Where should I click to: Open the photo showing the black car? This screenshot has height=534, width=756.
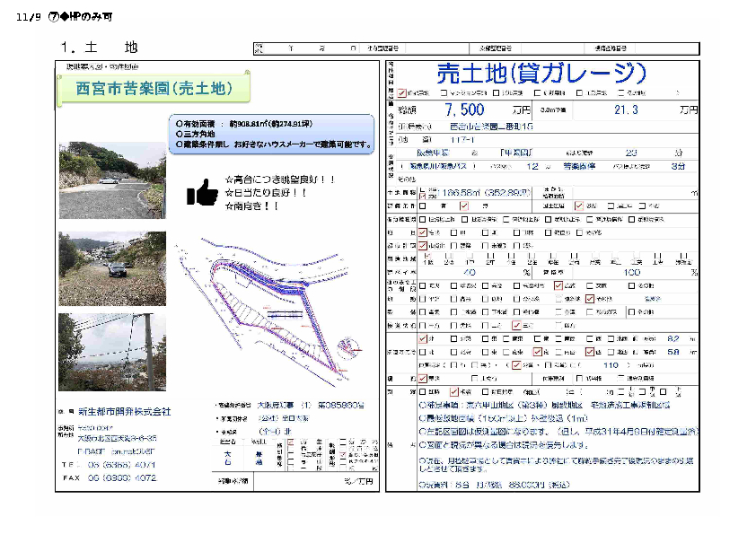point(112,268)
